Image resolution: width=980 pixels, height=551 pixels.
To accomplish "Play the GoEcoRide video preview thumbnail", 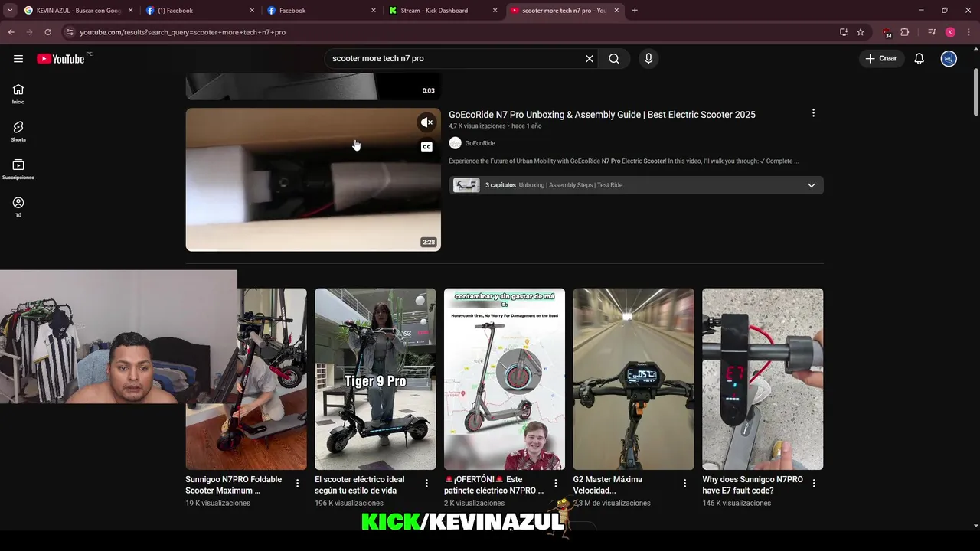I will point(313,180).
